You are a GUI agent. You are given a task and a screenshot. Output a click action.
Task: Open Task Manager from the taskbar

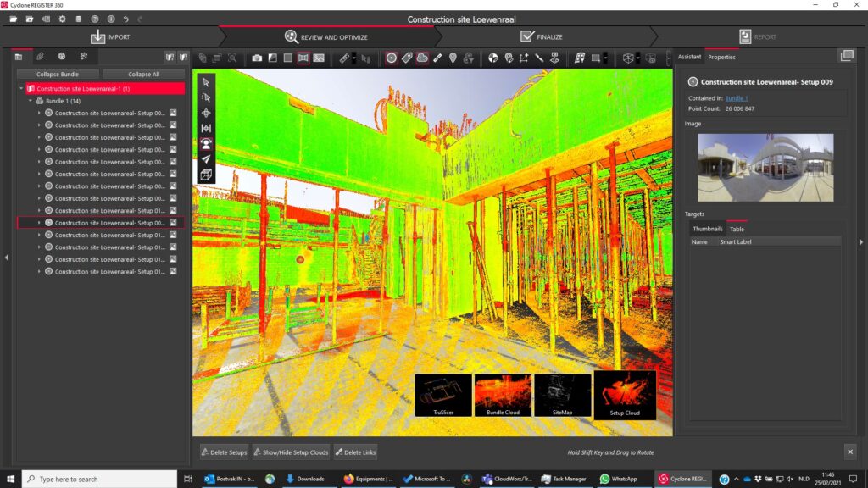(x=564, y=479)
